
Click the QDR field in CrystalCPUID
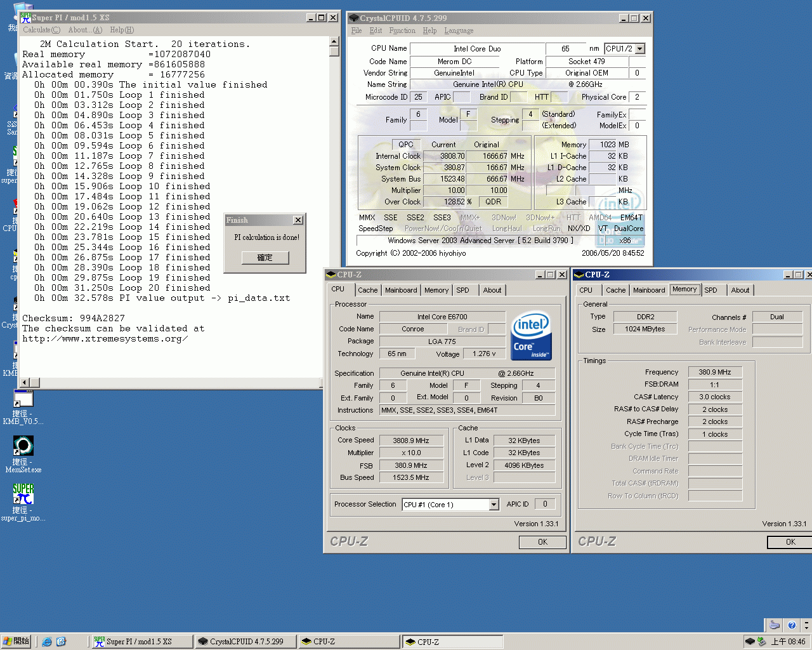click(494, 202)
